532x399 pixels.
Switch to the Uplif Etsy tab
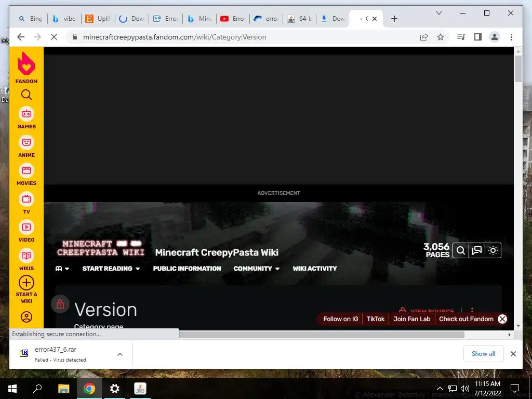[98, 19]
